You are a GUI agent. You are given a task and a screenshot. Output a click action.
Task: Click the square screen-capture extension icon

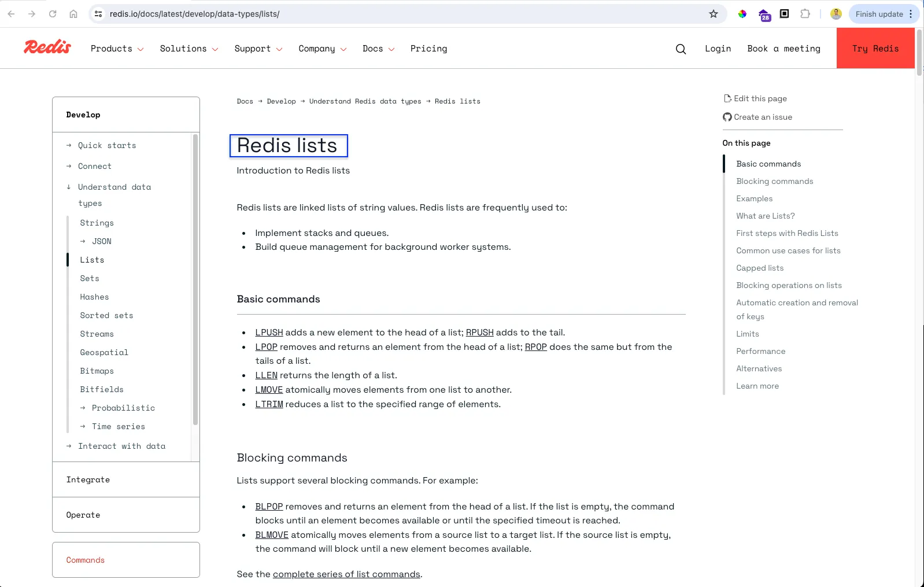785,14
